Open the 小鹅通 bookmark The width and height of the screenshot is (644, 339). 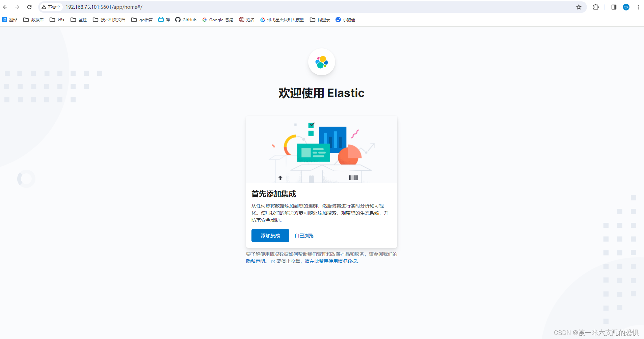point(345,20)
